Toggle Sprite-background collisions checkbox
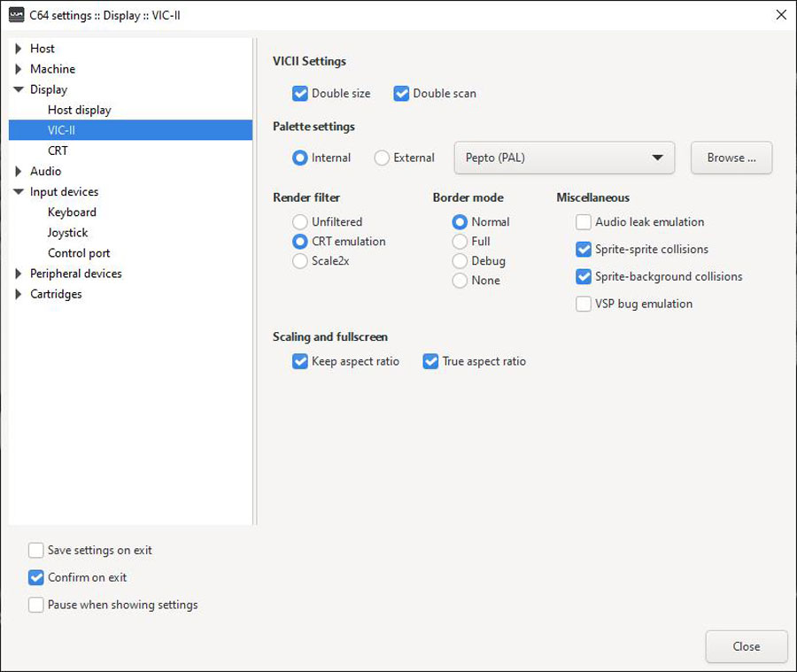Viewport: 797px width, 672px height. [x=584, y=276]
